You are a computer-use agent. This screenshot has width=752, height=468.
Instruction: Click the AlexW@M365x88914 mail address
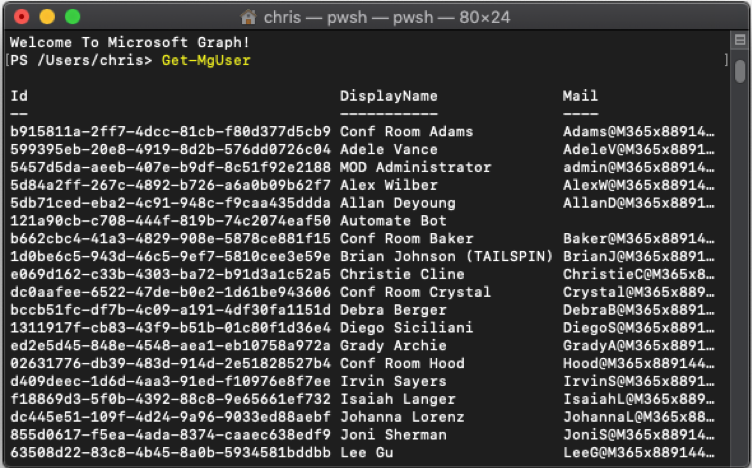tap(638, 185)
